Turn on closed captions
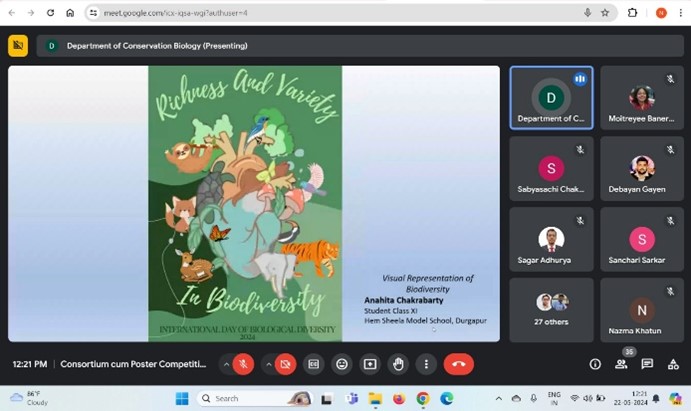 pos(313,364)
